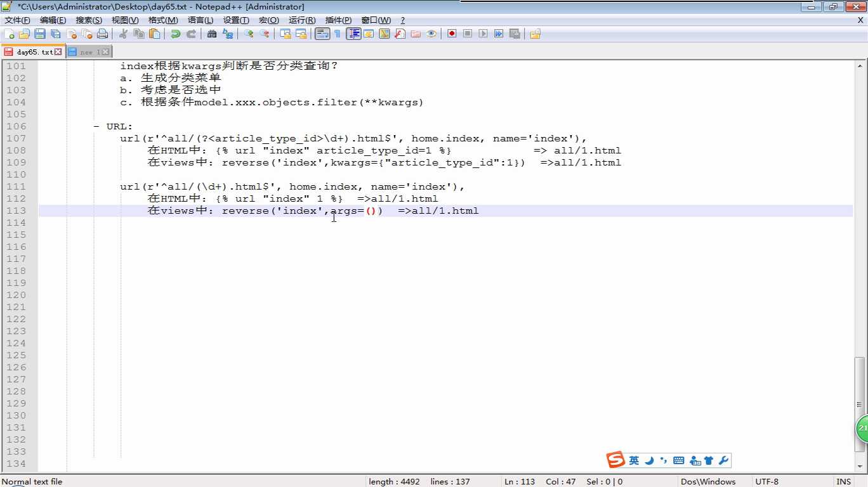The height and width of the screenshot is (487, 868).
Task: Click the Open file toolbar icon
Action: [x=24, y=34]
